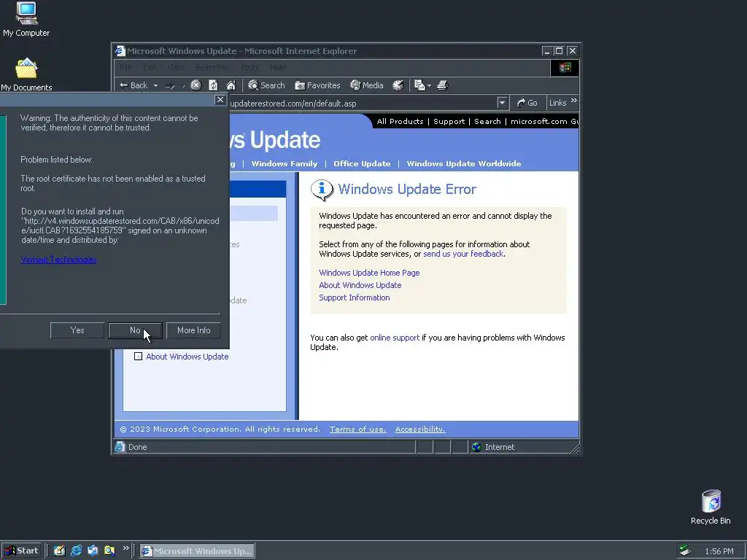This screenshot has width=747, height=560.
Task: Click the folder search quick launch icon
Action: 109,551
